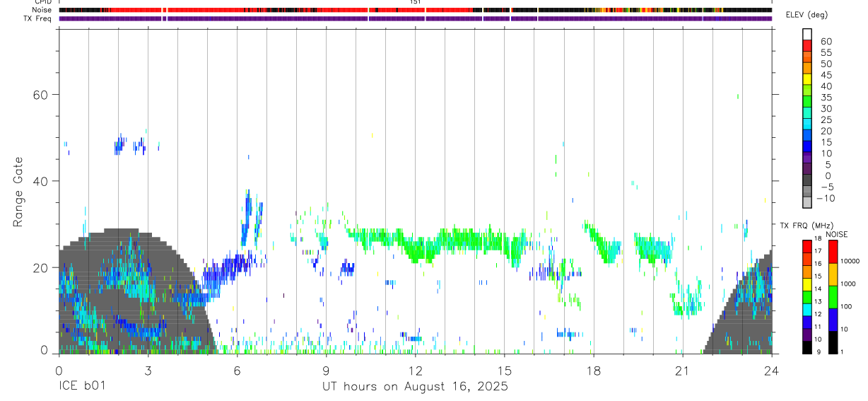Click the Noise strip label at top left
This screenshot has width=868, height=401.
tap(42, 10)
